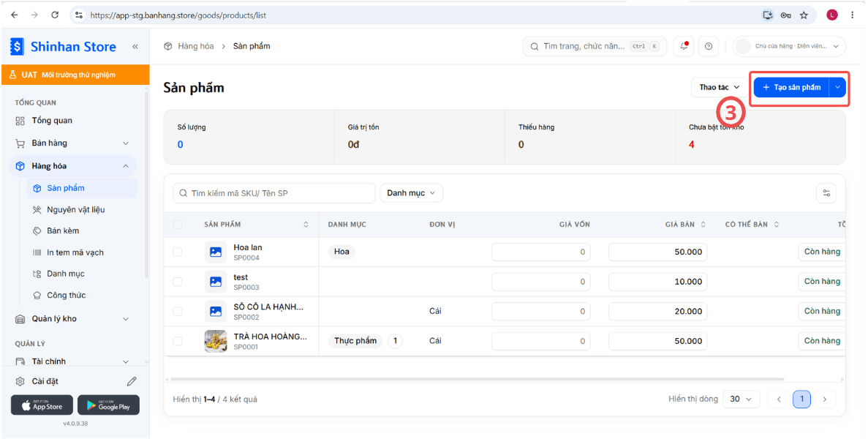Go to the previous results page arrow
Screen dimensions: 868x439
pos(779,399)
